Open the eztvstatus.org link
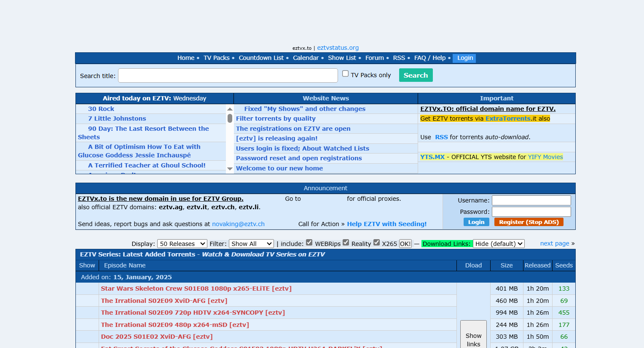 point(338,48)
